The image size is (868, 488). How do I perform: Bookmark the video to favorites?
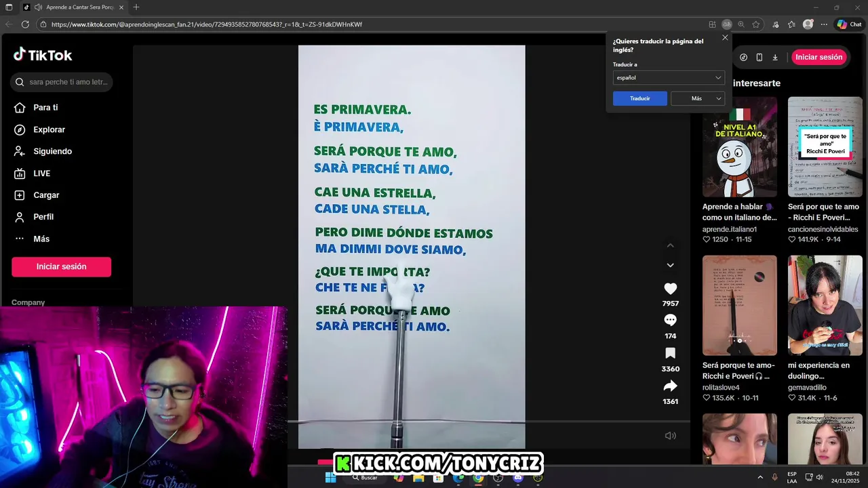pyautogui.click(x=670, y=353)
